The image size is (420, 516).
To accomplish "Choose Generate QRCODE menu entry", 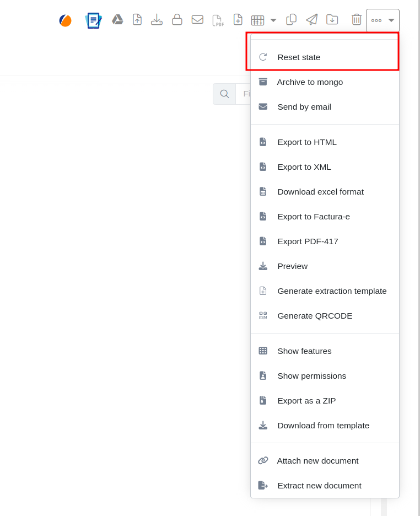I will (x=314, y=316).
